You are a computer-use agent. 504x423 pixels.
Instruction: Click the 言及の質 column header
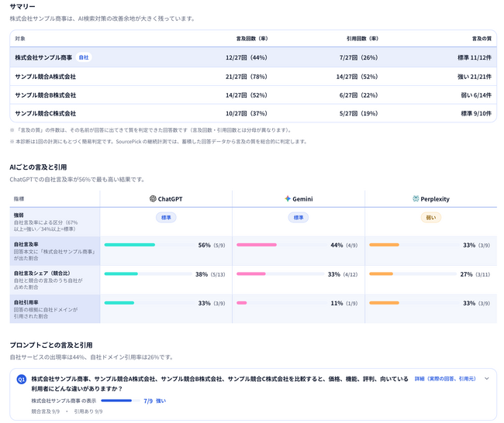point(482,39)
